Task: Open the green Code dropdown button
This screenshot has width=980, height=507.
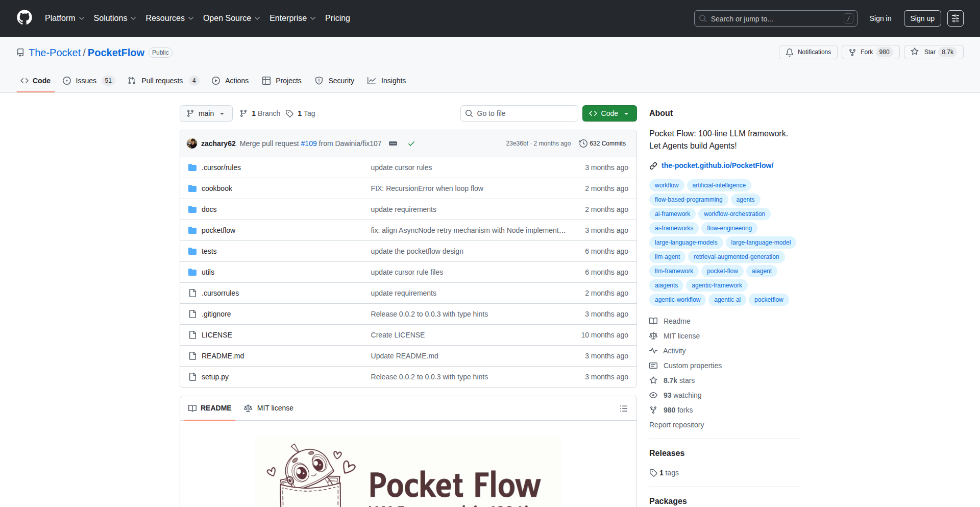Action: click(x=609, y=113)
